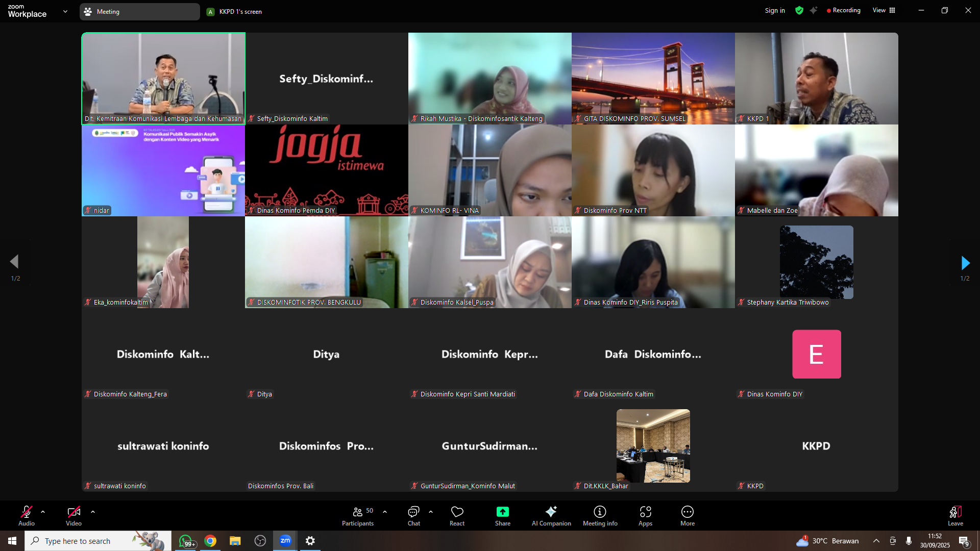Open the Chat panel

413,512
